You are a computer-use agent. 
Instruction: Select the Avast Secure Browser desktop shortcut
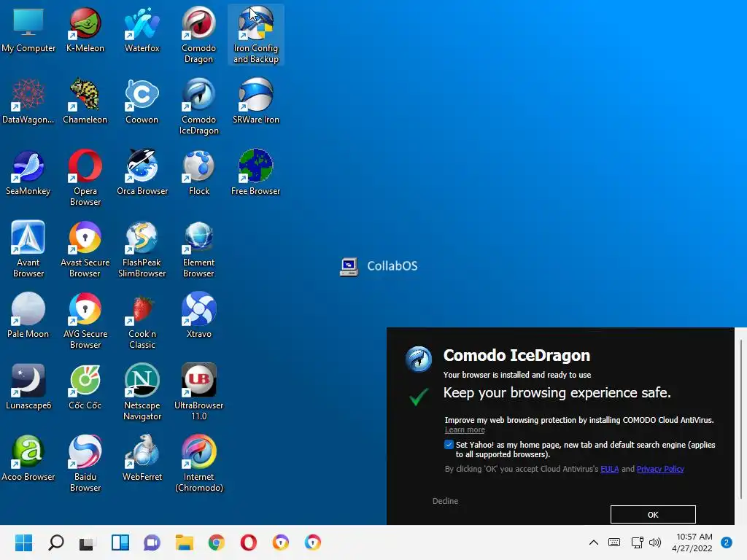click(85, 249)
